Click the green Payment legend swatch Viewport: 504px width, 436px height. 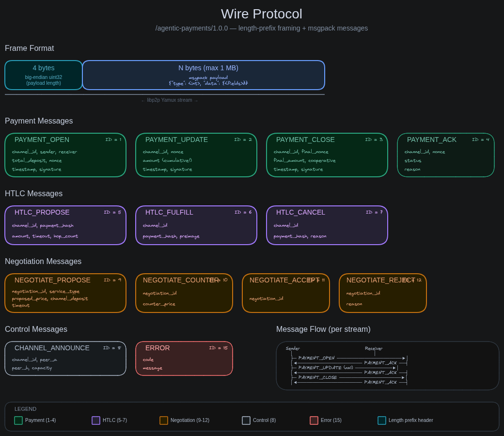pos(18,420)
